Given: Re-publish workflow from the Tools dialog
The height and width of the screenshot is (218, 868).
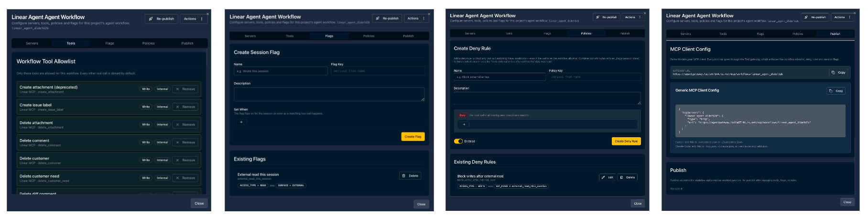Looking at the screenshot, I should [162, 19].
